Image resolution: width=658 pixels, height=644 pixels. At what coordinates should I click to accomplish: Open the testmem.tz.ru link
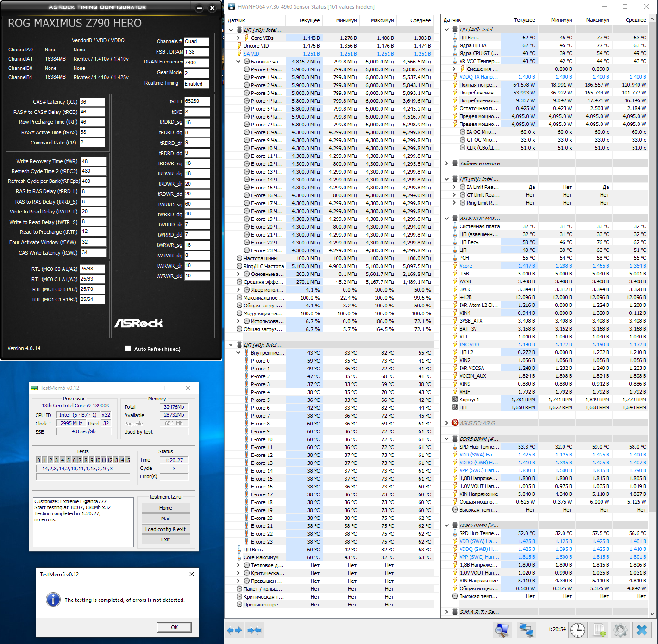click(x=166, y=497)
